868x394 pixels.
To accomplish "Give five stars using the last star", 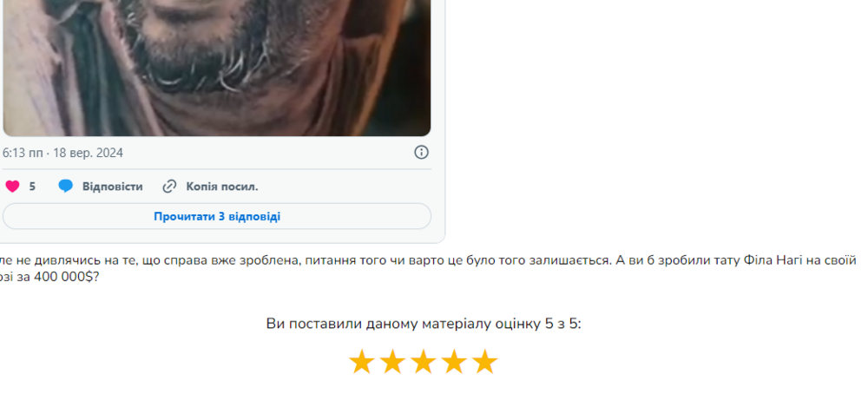I will 485,362.
